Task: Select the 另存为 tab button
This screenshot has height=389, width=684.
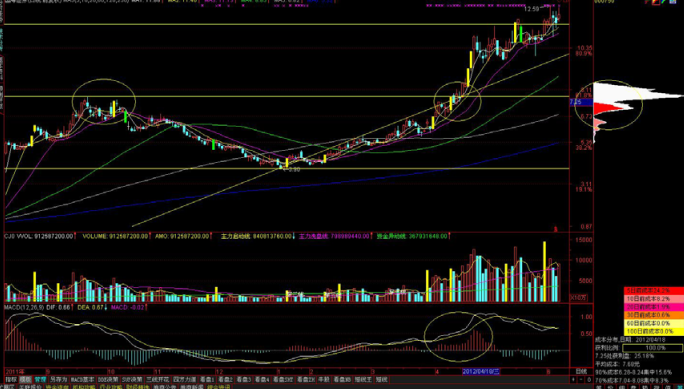Action: click(58, 379)
